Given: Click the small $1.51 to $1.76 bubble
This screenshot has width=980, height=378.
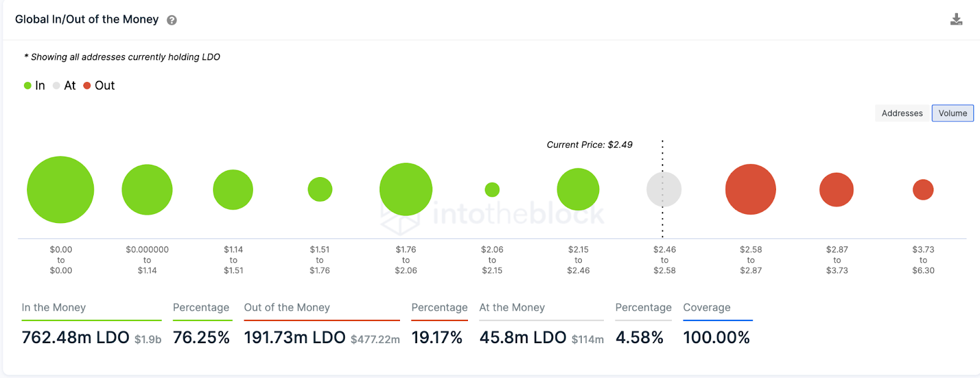Looking at the screenshot, I should pyautogui.click(x=320, y=189).
